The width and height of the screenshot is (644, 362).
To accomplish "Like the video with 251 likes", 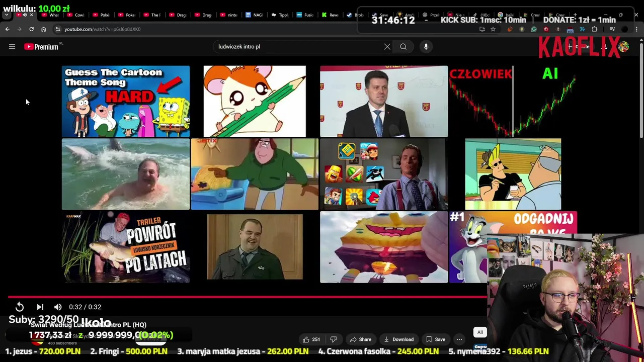I will pyautogui.click(x=311, y=339).
